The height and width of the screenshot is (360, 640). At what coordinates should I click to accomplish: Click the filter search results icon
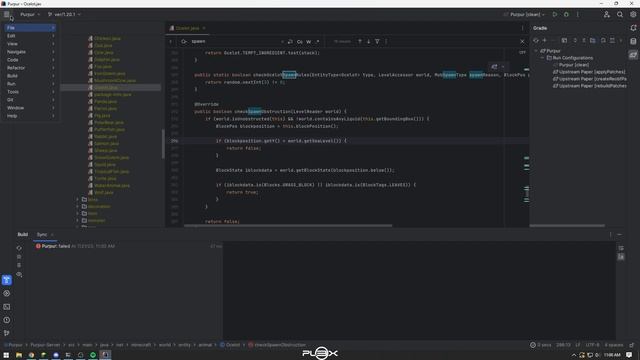pos(377,41)
